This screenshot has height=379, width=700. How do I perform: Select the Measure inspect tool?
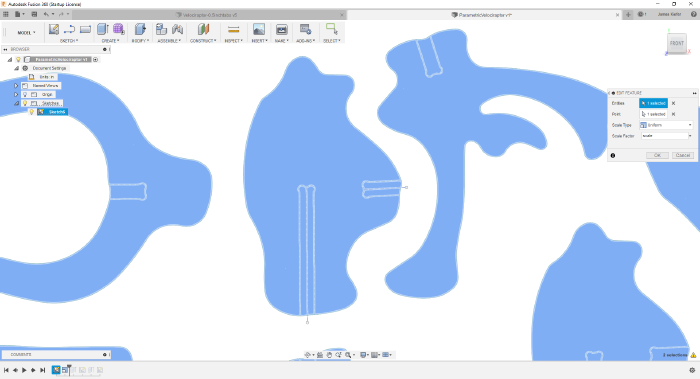coord(233,29)
